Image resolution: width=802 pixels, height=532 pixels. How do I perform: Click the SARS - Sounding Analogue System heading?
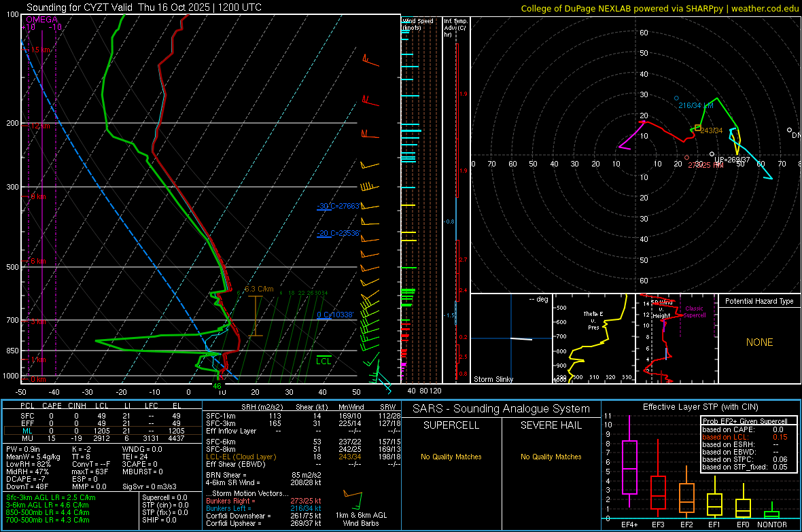[501, 409]
